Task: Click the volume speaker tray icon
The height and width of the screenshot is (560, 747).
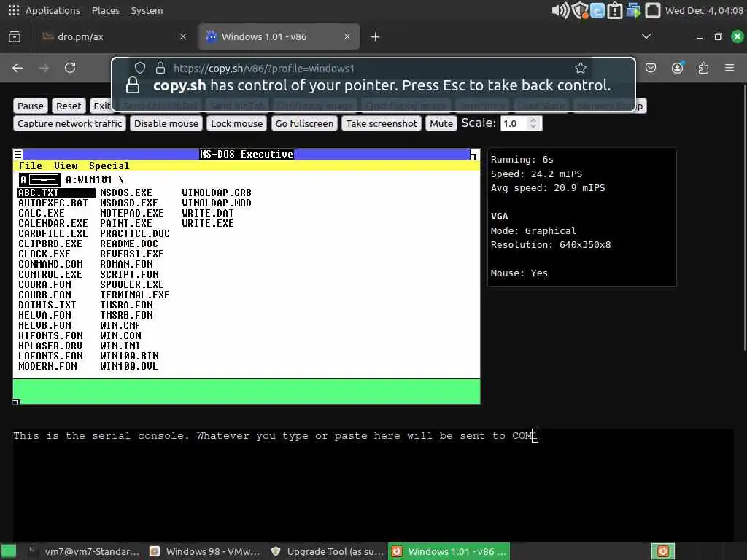Action: (560, 10)
